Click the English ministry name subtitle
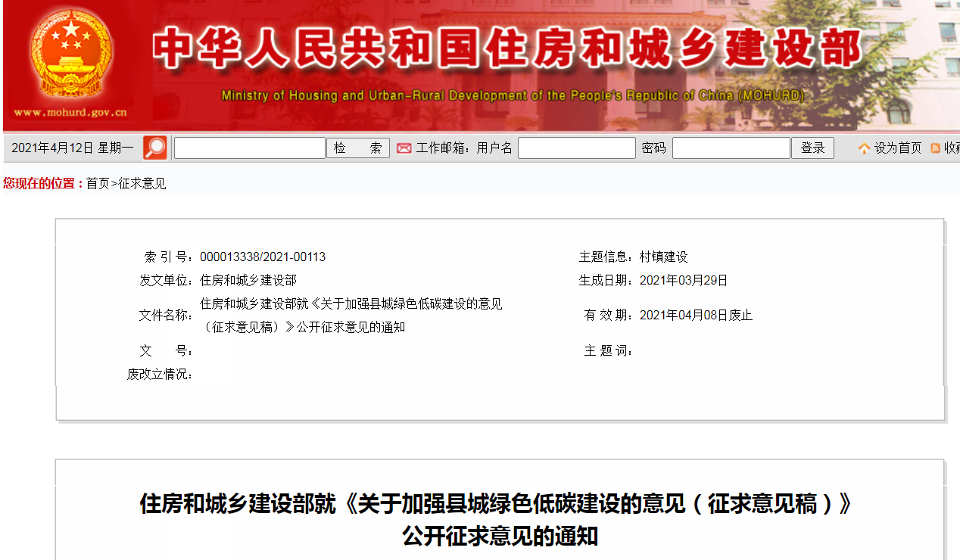Screen dimensions: 960x560 point(513,95)
